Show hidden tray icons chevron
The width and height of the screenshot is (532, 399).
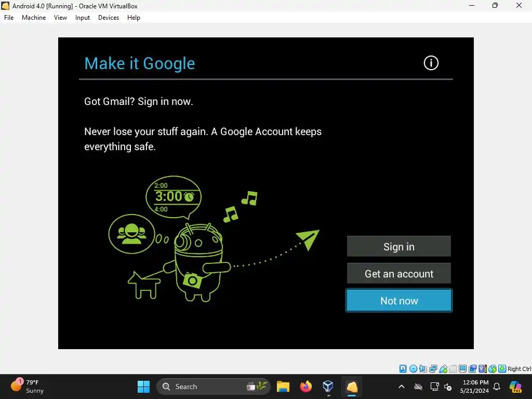point(402,387)
